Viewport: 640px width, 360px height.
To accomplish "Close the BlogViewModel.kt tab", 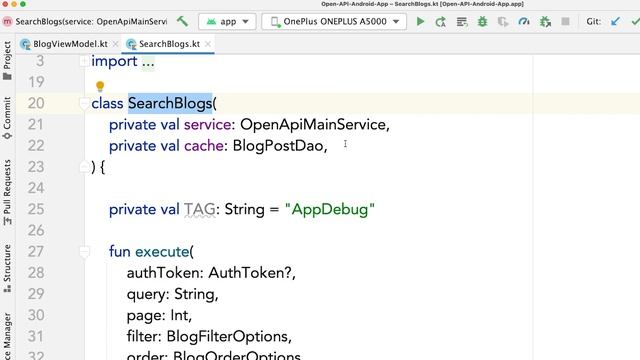I will [x=116, y=44].
